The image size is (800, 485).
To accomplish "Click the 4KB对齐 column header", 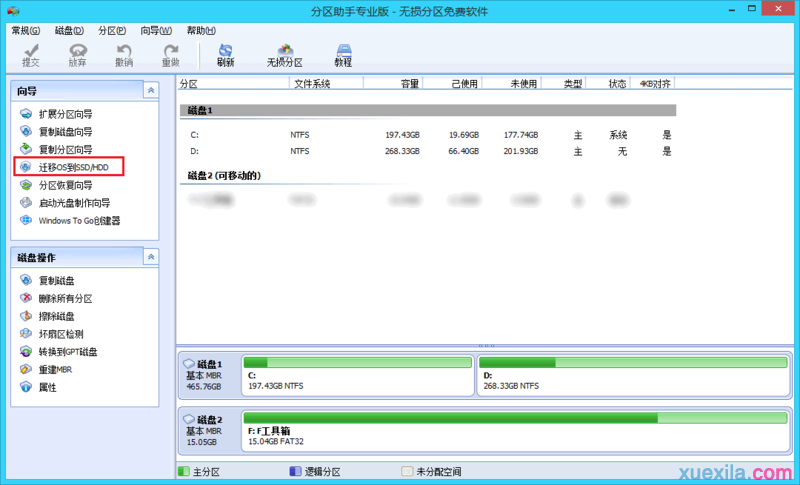I will point(653,84).
